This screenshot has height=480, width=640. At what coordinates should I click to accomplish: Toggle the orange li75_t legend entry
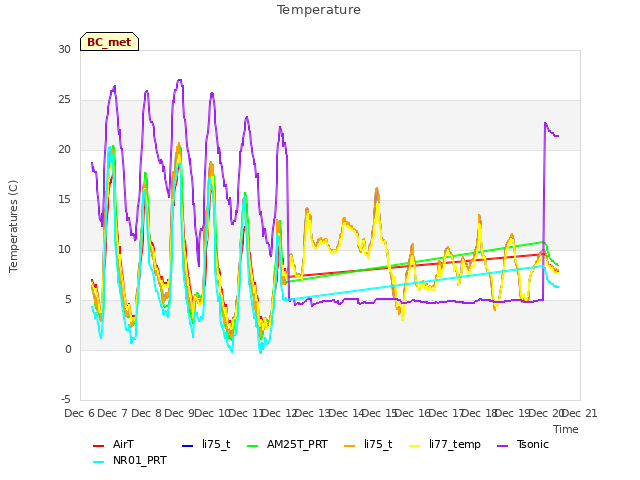pyautogui.click(x=368, y=444)
